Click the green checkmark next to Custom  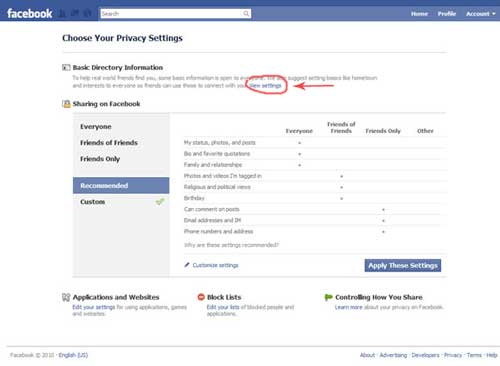160,202
